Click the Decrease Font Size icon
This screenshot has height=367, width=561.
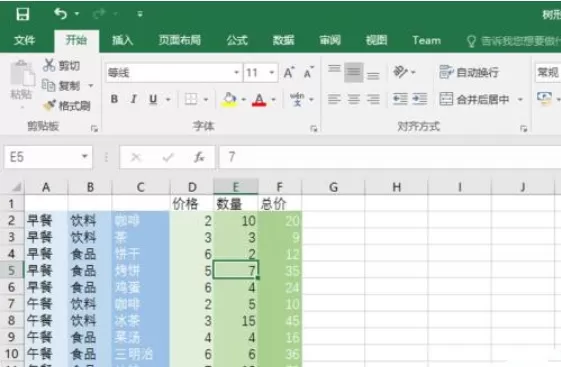(309, 73)
